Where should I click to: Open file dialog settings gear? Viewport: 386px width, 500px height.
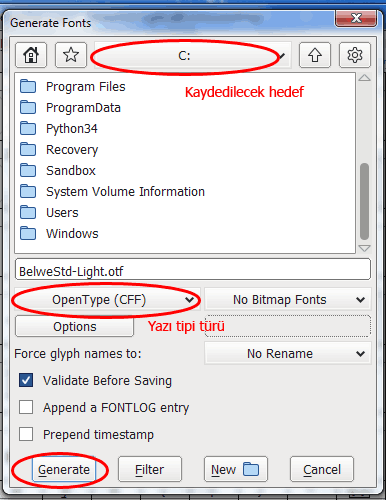(x=355, y=55)
